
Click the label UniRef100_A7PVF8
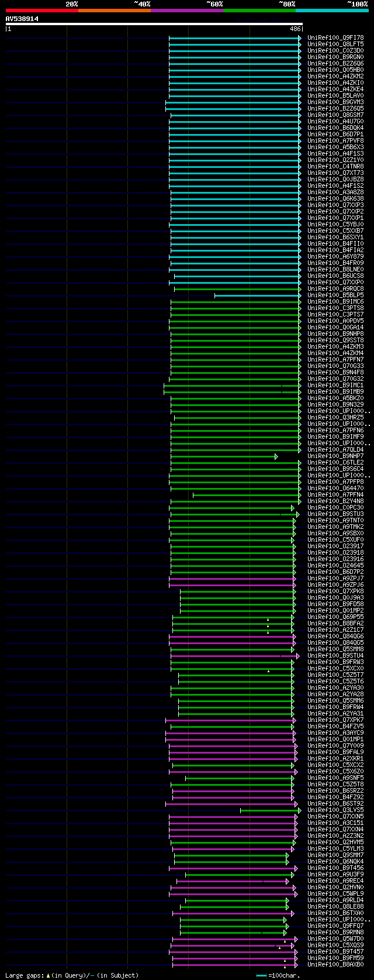click(335, 141)
